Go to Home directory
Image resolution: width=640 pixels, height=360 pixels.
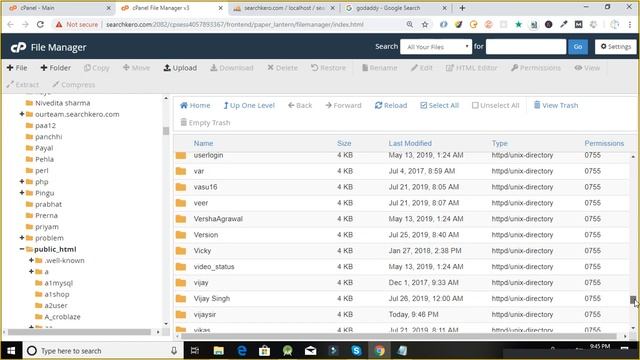[x=195, y=105]
